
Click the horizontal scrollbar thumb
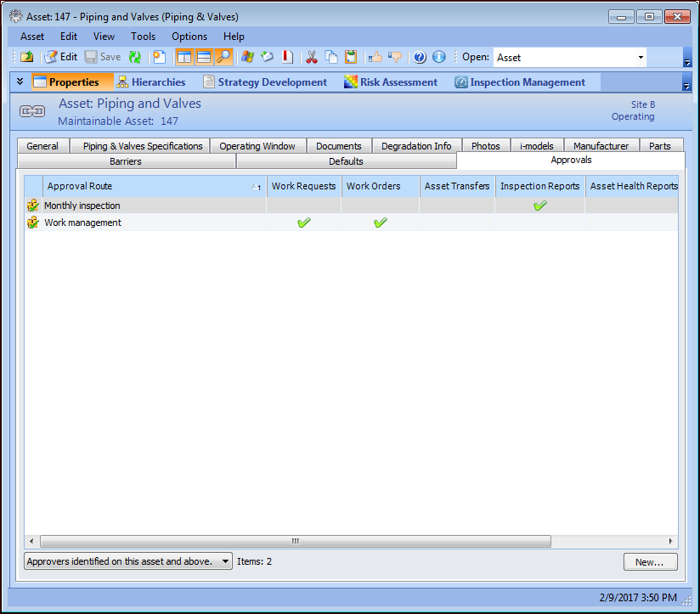coord(296,541)
